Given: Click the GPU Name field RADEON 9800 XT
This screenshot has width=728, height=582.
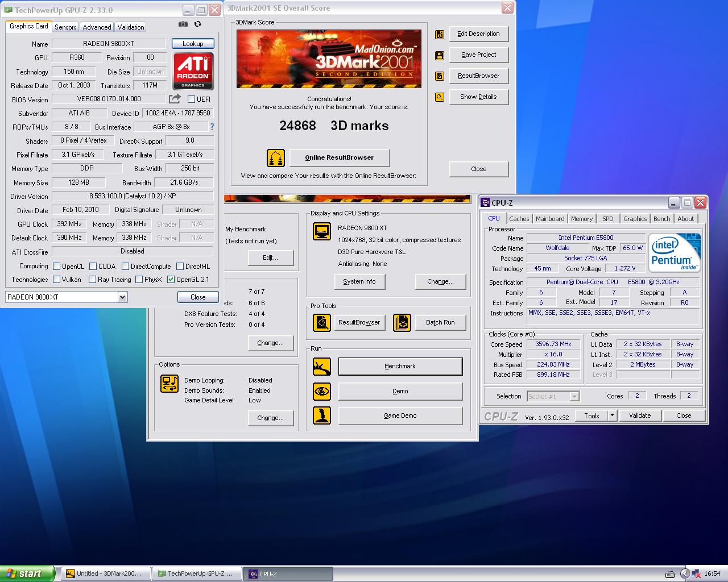Looking at the screenshot, I should click(x=109, y=44).
